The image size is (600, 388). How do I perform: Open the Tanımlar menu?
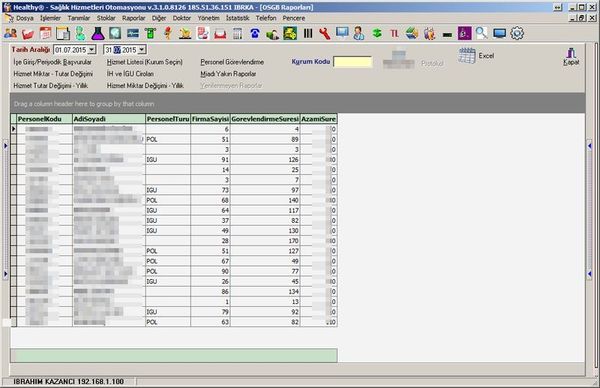pos(79,18)
